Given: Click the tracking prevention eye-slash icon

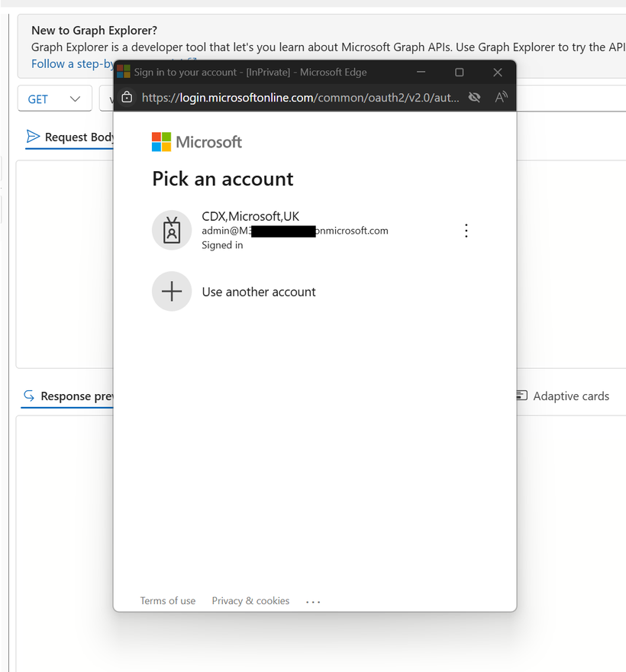Looking at the screenshot, I should [x=474, y=98].
